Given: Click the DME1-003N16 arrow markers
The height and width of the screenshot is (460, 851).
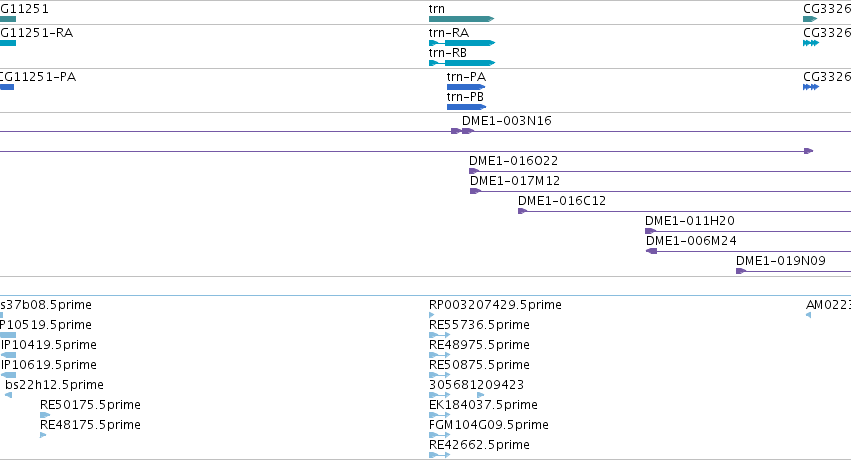Looking at the screenshot, I should coord(463,131).
